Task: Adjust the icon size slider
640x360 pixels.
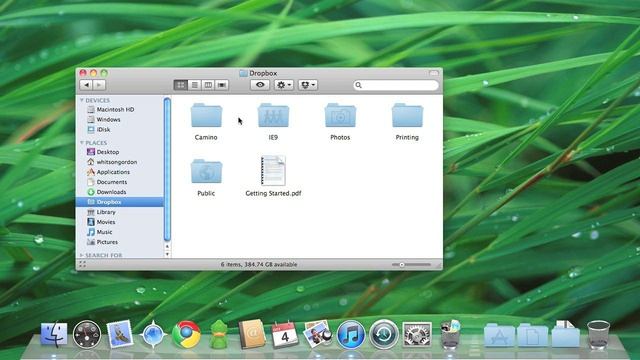Action: click(x=402, y=264)
